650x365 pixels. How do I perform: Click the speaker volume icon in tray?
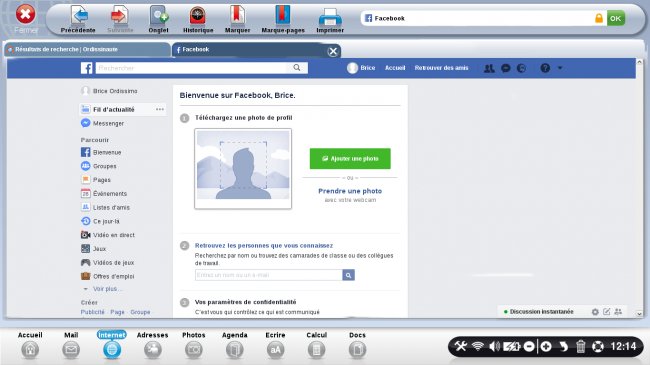[494, 346]
